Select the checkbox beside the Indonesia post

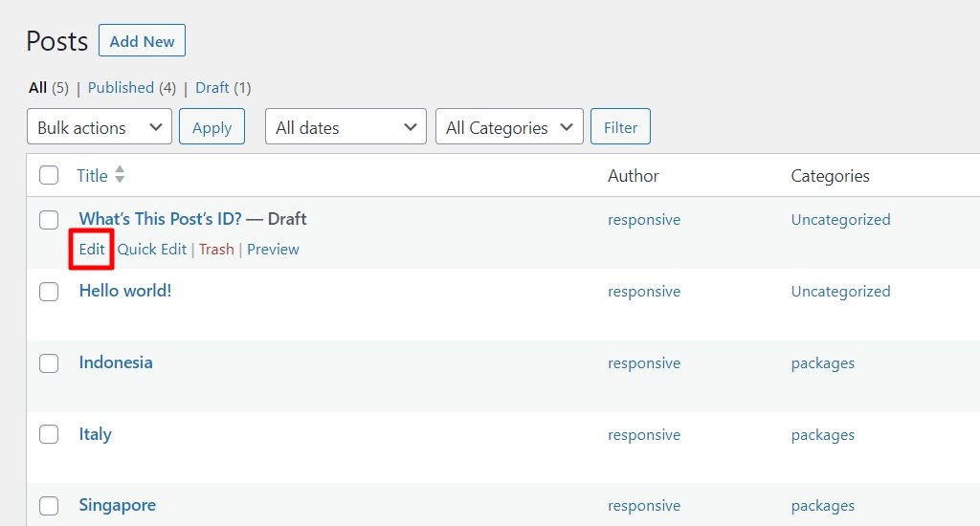pyautogui.click(x=49, y=363)
